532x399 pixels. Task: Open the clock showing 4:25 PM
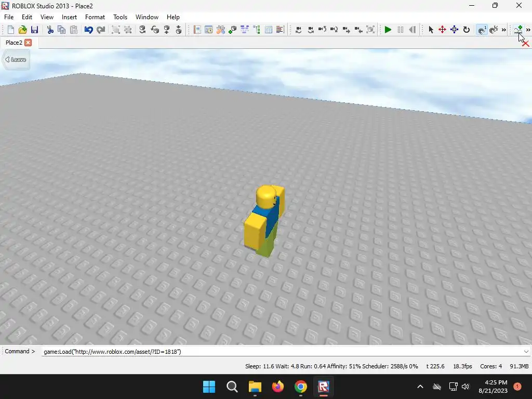493,387
